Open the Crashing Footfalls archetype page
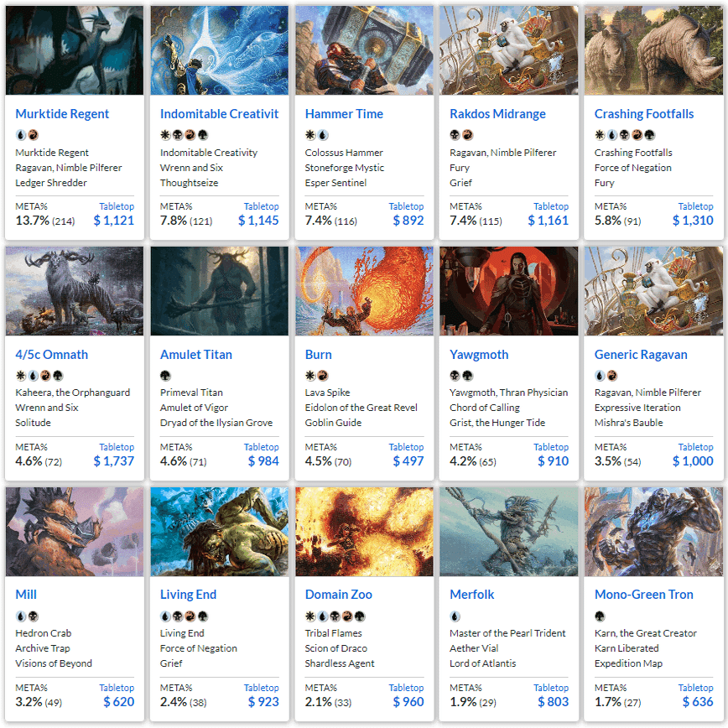728x728 pixels. (x=644, y=114)
